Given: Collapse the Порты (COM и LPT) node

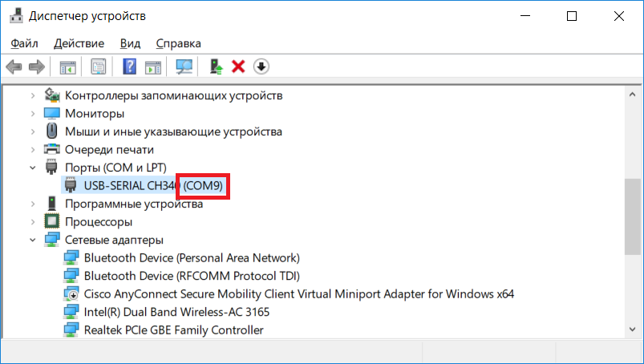Looking at the screenshot, I should (x=33, y=168).
